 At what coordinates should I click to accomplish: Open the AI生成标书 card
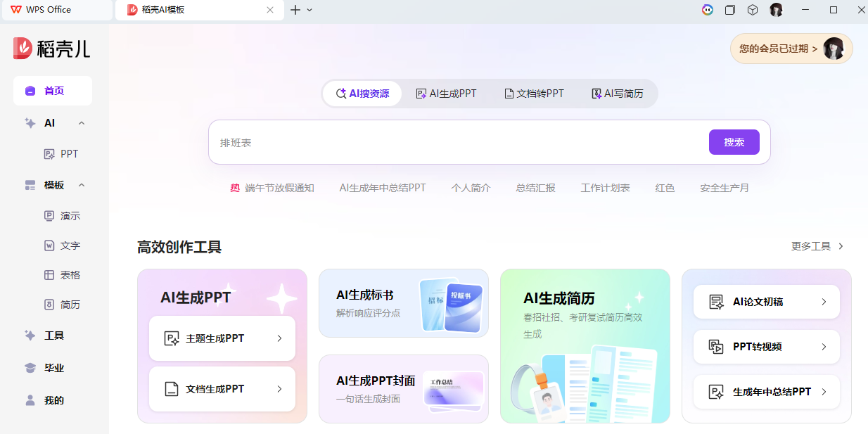click(x=404, y=303)
